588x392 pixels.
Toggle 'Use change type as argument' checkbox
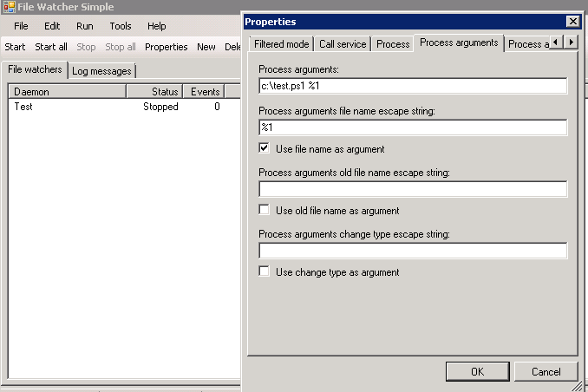(265, 271)
